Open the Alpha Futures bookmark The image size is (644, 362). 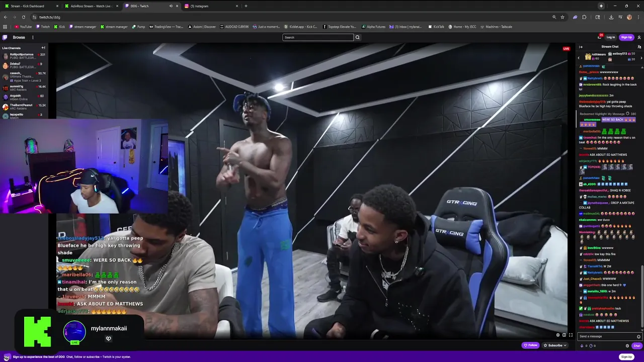373,27
